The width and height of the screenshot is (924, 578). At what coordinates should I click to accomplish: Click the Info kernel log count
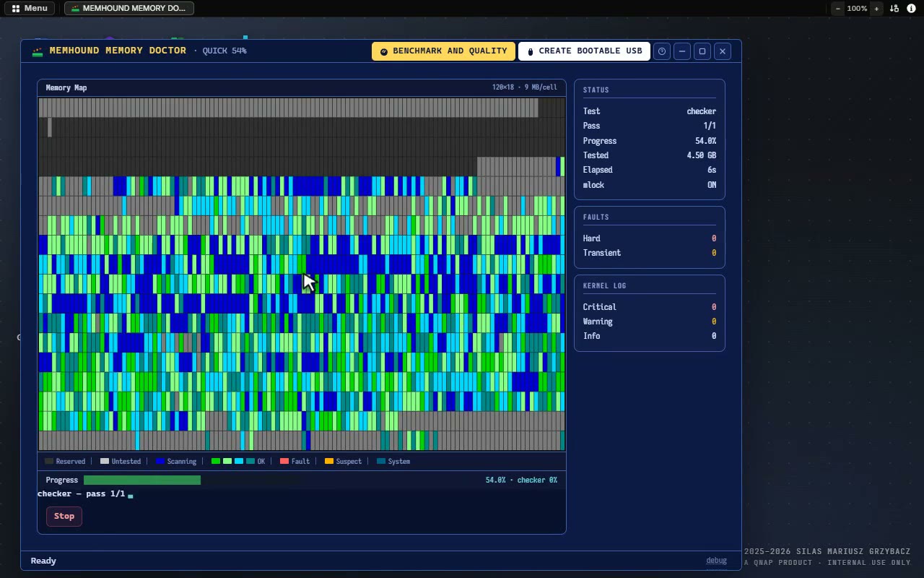(714, 336)
